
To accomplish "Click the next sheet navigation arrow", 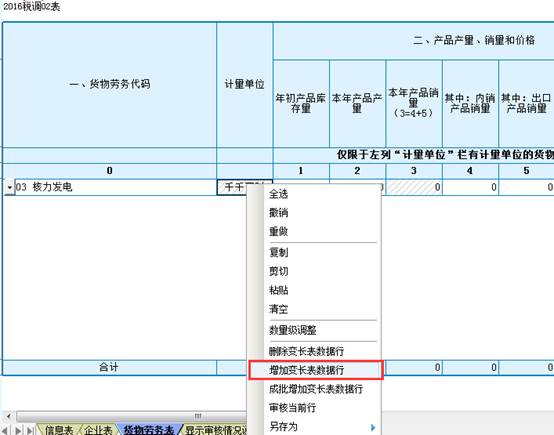I will coord(18,430).
